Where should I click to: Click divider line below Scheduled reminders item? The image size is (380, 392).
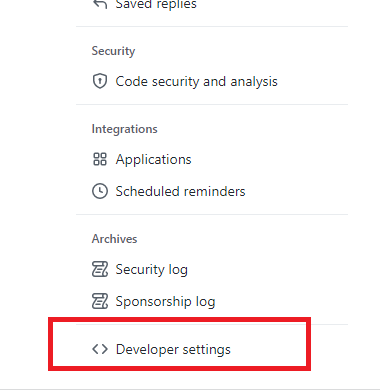click(x=212, y=214)
